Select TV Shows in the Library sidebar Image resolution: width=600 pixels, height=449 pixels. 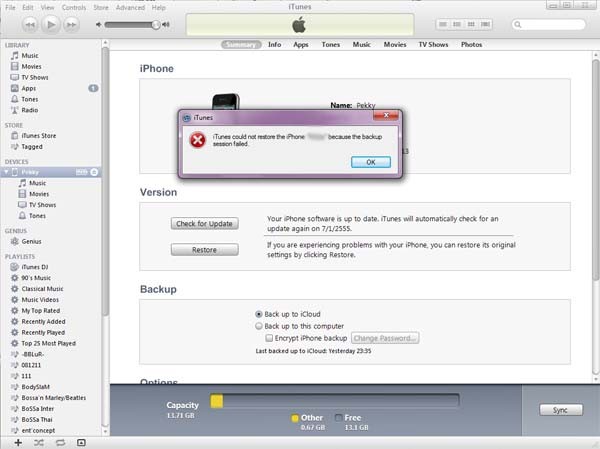(35, 78)
